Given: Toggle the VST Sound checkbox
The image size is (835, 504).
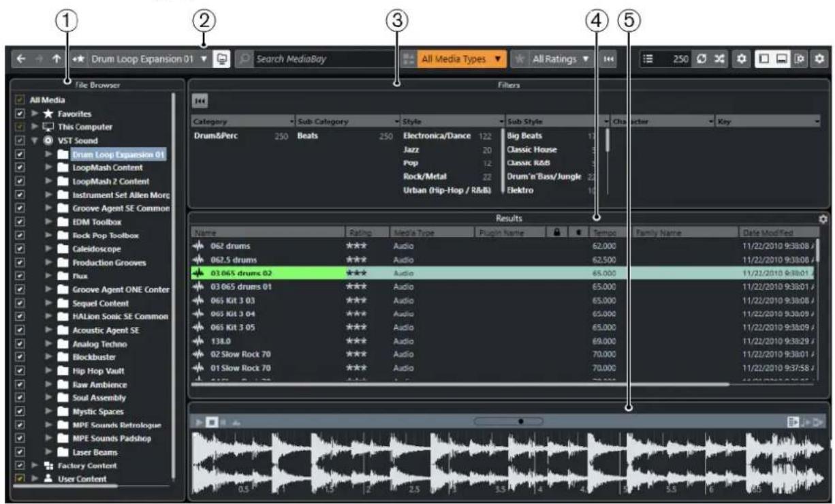Looking at the screenshot, I should pos(19,140).
